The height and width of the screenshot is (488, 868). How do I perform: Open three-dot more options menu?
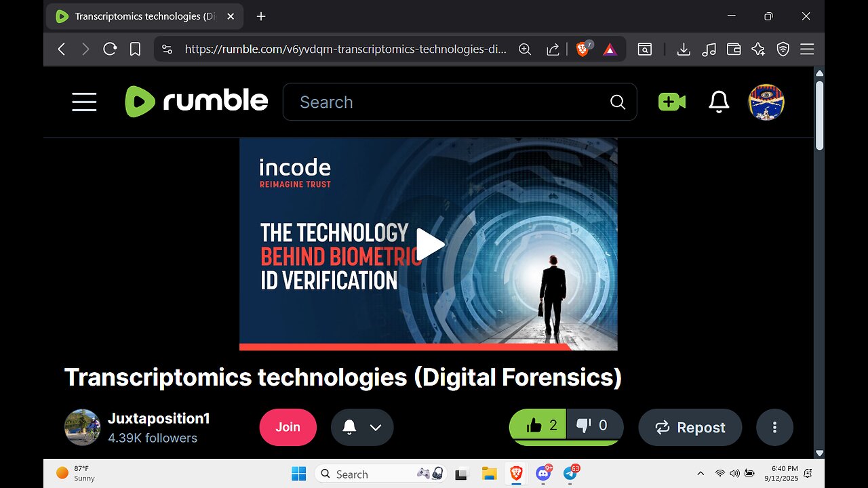pyautogui.click(x=774, y=427)
